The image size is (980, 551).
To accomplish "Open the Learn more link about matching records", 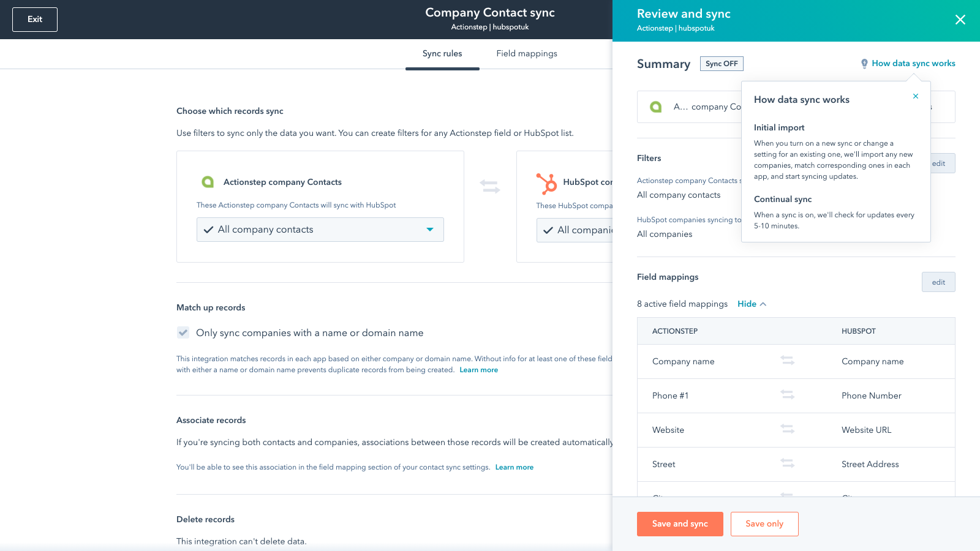I will pyautogui.click(x=478, y=370).
